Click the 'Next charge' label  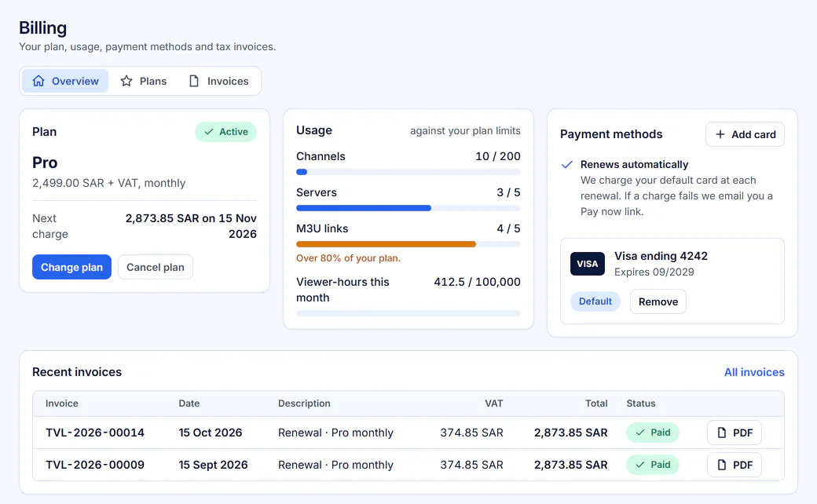point(50,226)
